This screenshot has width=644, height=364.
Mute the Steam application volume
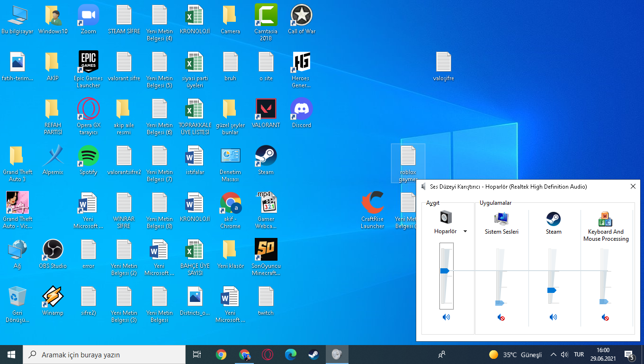coord(553,317)
